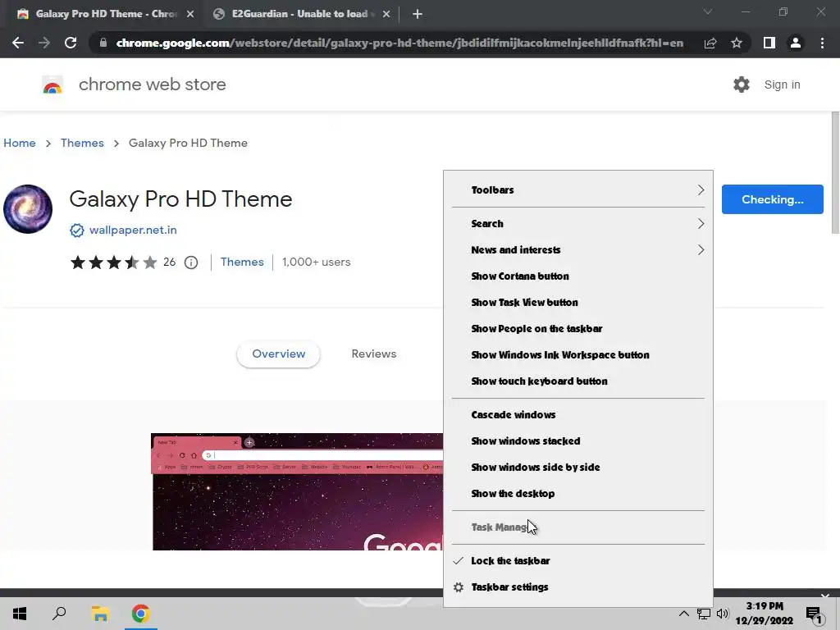Choose Show windows stacked

tap(578, 441)
